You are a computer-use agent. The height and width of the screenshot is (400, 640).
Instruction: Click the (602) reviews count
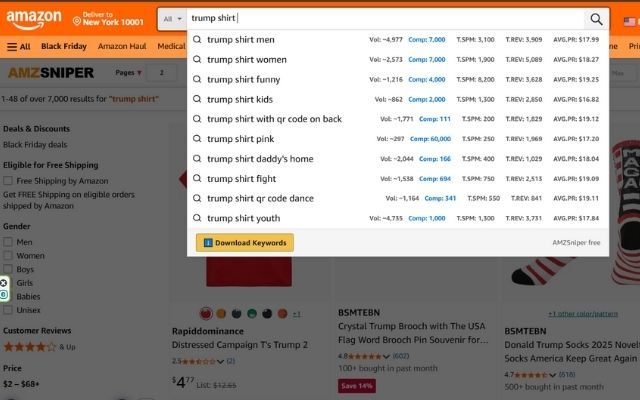[x=401, y=356]
